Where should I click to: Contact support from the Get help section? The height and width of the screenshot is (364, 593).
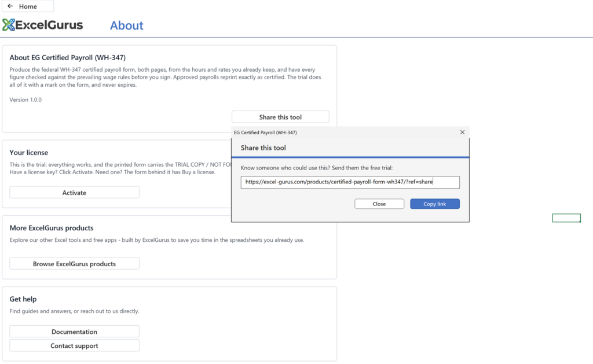[x=74, y=345]
